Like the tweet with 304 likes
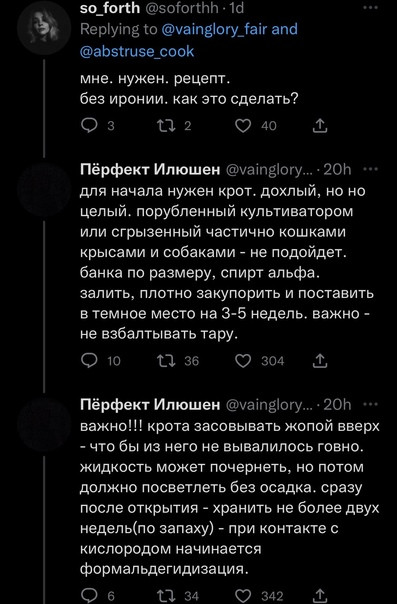Image resolution: width=397 pixels, height=604 pixels. click(x=243, y=361)
